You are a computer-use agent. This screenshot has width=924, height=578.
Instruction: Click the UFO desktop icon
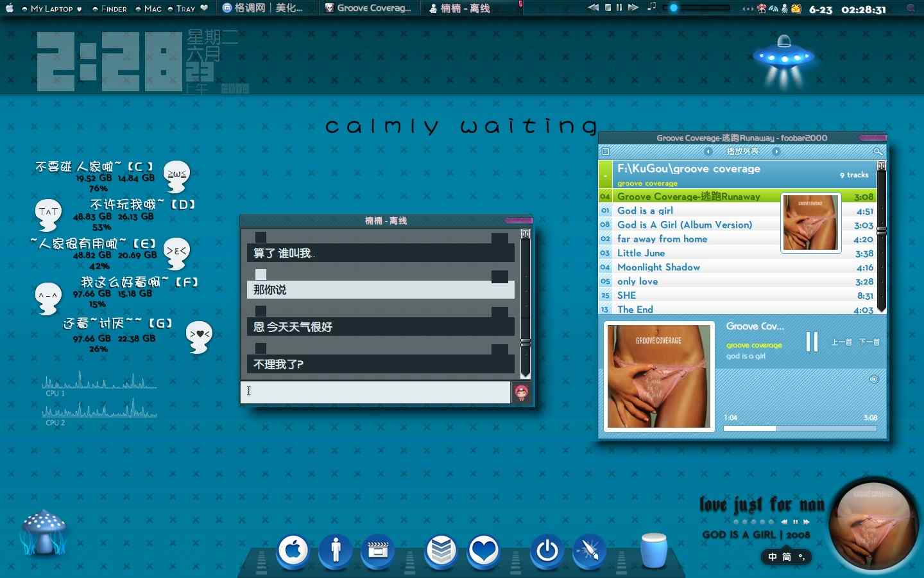(x=783, y=61)
